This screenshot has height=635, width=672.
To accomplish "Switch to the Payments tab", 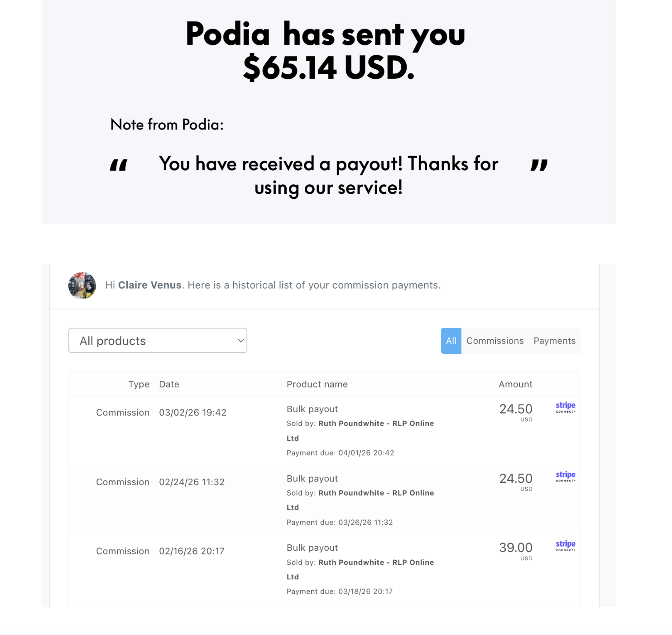I will 554,341.
